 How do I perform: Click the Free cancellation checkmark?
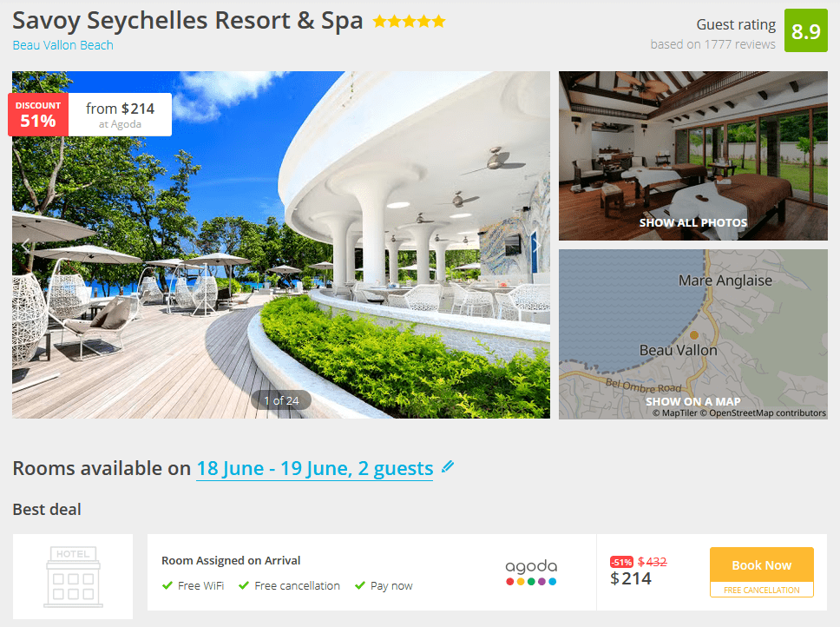tap(244, 585)
